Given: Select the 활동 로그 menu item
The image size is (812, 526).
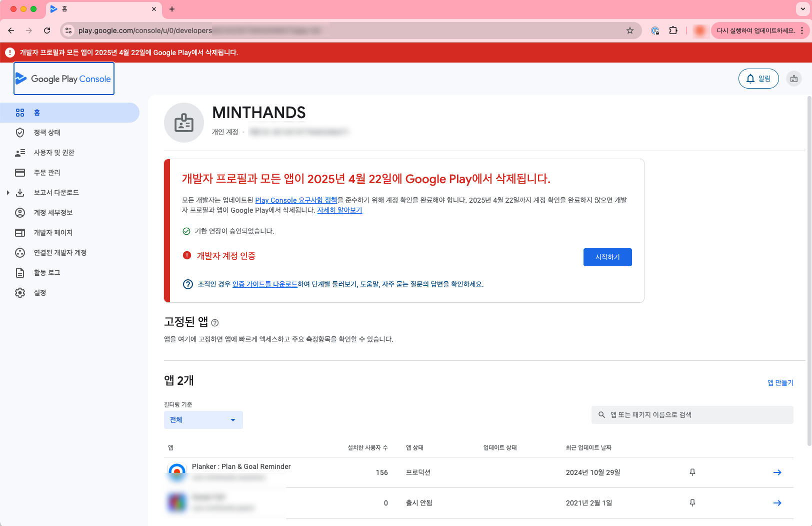Looking at the screenshot, I should [x=69, y=273].
